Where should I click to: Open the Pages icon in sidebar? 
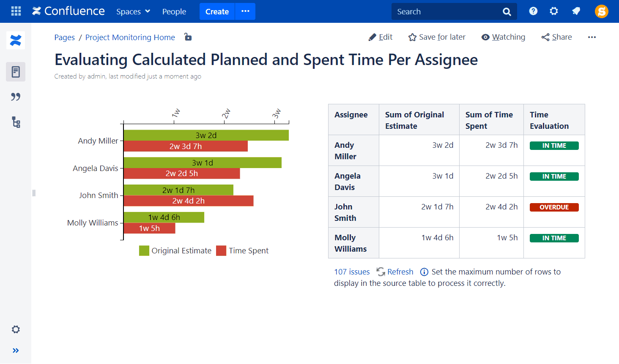16,72
